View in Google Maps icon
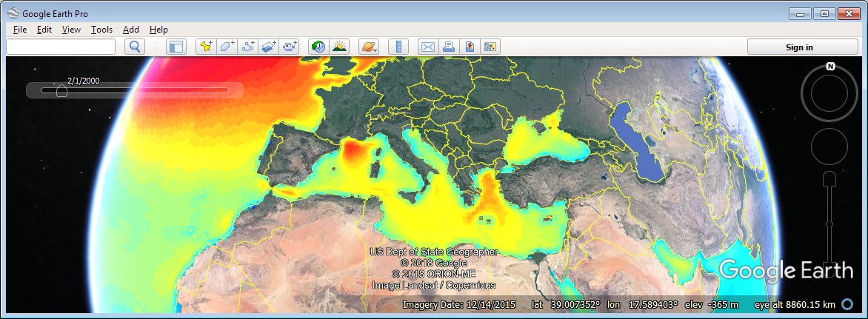This screenshot has height=319, width=868. [x=470, y=47]
